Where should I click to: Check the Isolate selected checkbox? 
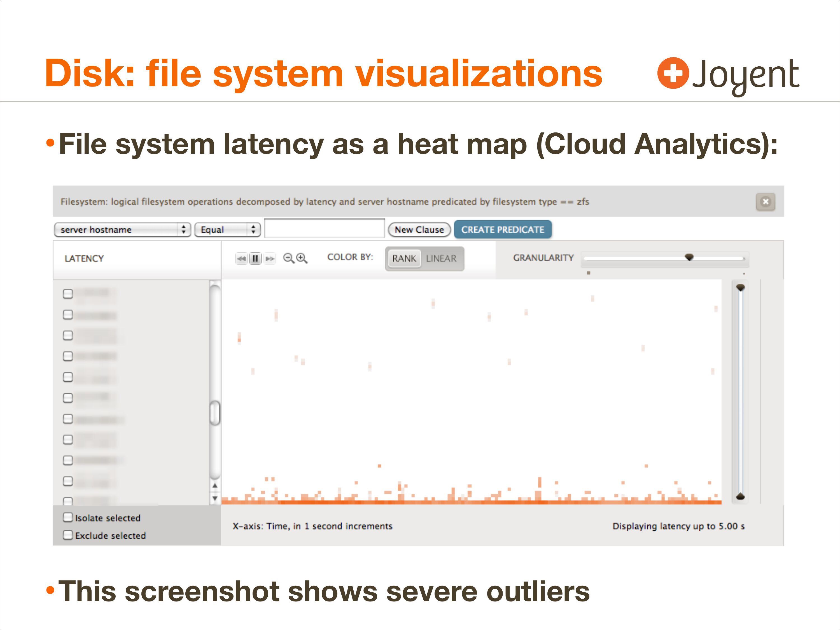[x=68, y=517]
